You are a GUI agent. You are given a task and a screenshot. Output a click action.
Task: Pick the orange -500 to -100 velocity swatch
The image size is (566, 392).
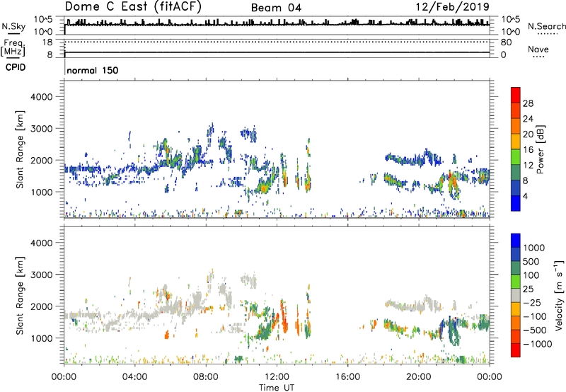pos(516,323)
